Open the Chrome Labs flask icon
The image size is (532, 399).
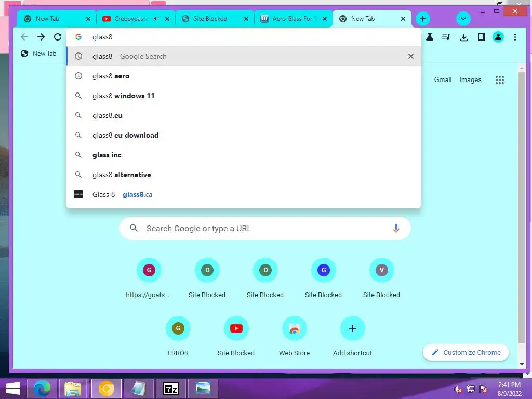pyautogui.click(x=430, y=37)
